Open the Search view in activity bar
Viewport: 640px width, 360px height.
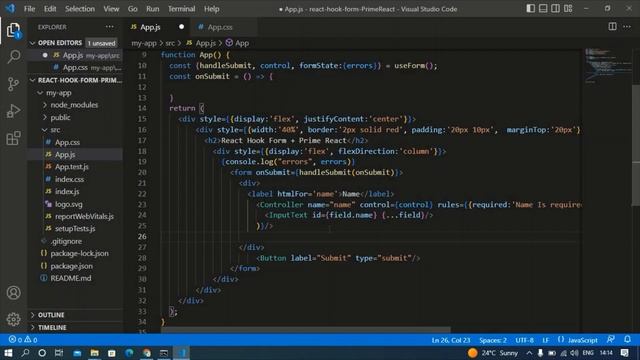[13, 57]
